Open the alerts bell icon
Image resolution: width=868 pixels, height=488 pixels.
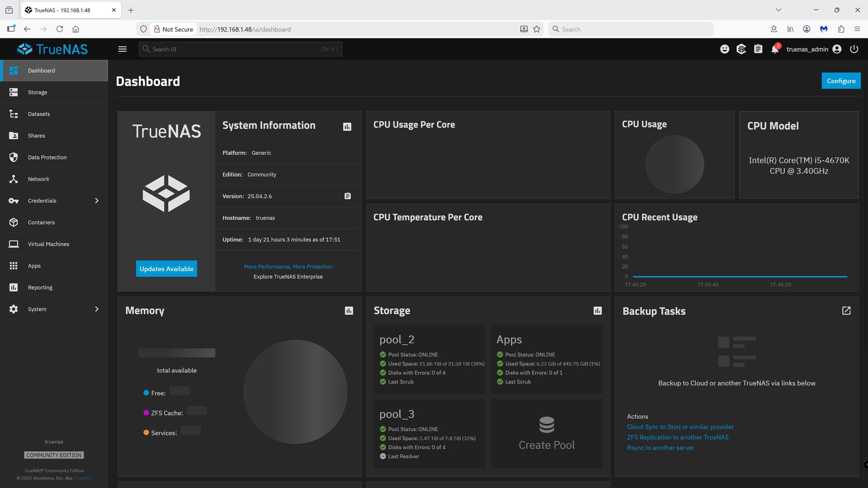775,49
